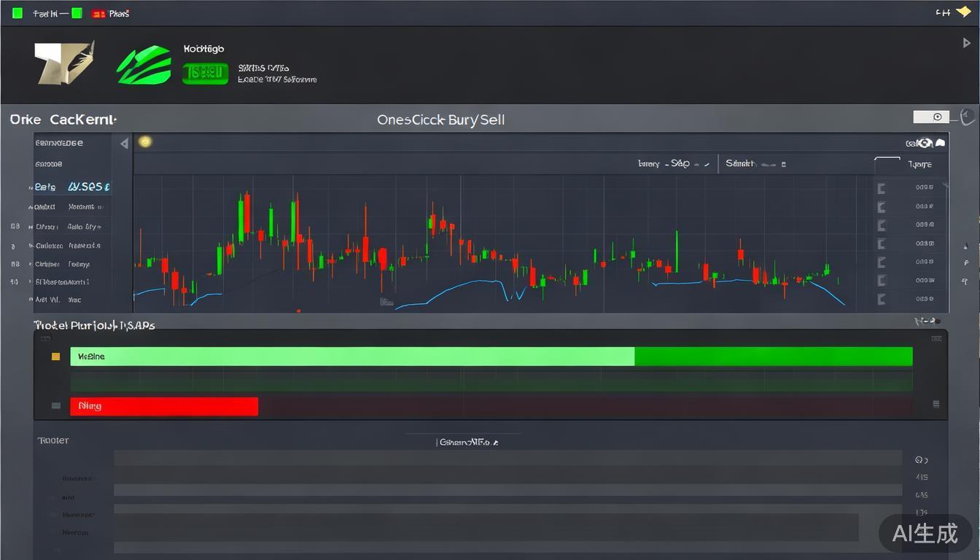Click the bright green section of the top bar
Screen dimensions: 980x560
point(773,357)
